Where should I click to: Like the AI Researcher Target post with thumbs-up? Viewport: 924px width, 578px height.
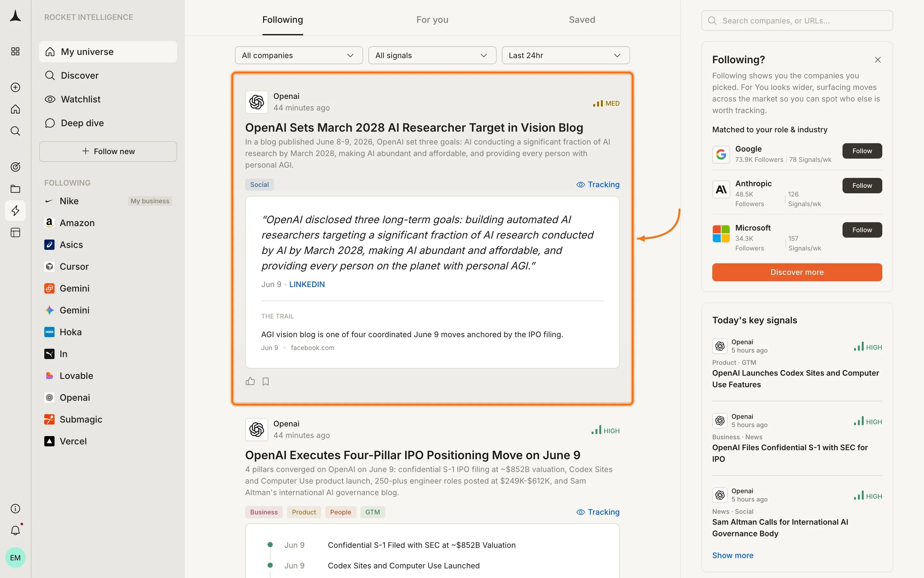pos(250,381)
